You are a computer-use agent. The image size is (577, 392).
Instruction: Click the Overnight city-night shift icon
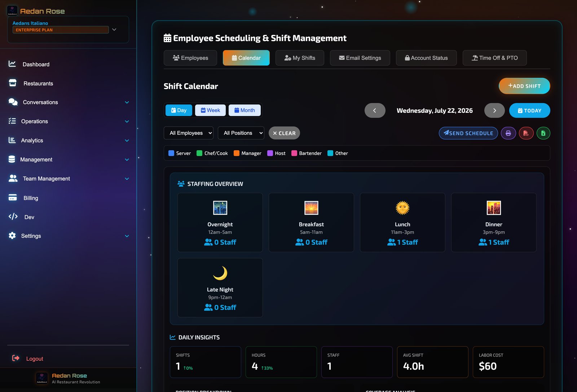pos(220,208)
